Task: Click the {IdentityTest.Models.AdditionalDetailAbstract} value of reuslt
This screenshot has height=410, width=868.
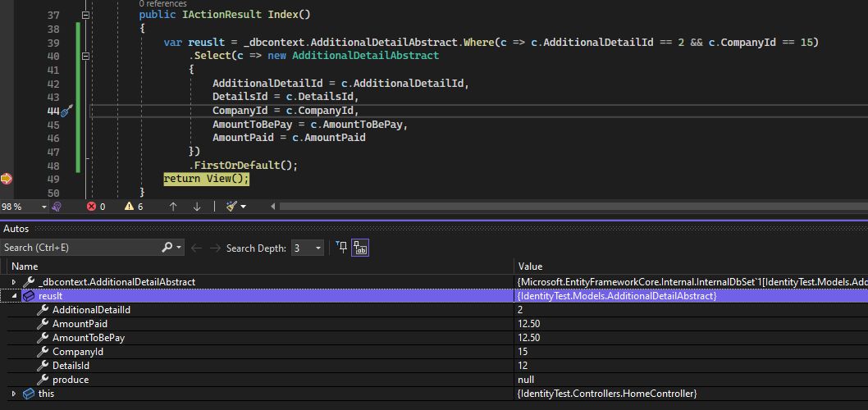Action: [617, 296]
